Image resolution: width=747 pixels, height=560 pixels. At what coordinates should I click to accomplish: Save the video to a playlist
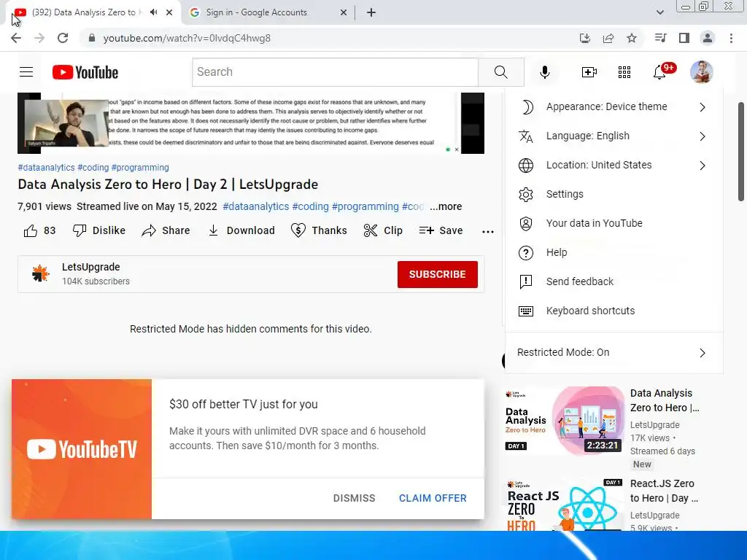[x=441, y=230]
